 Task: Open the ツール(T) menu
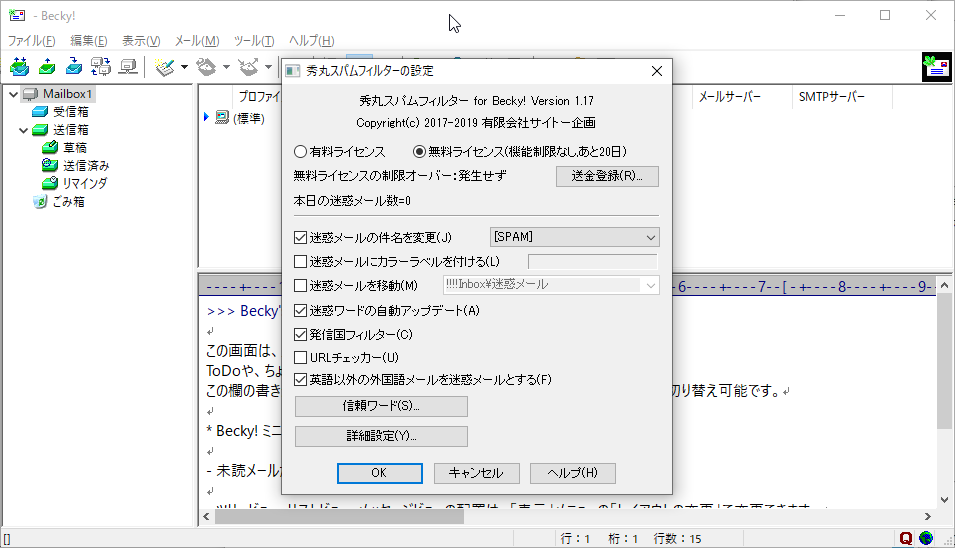(254, 41)
